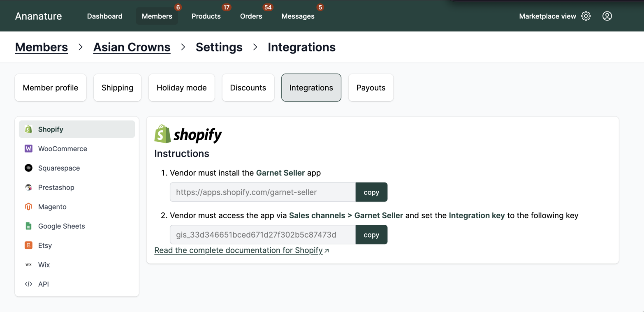The width and height of the screenshot is (644, 312).
Task: Copy the Garnet Seller app URL
Action: 371,192
